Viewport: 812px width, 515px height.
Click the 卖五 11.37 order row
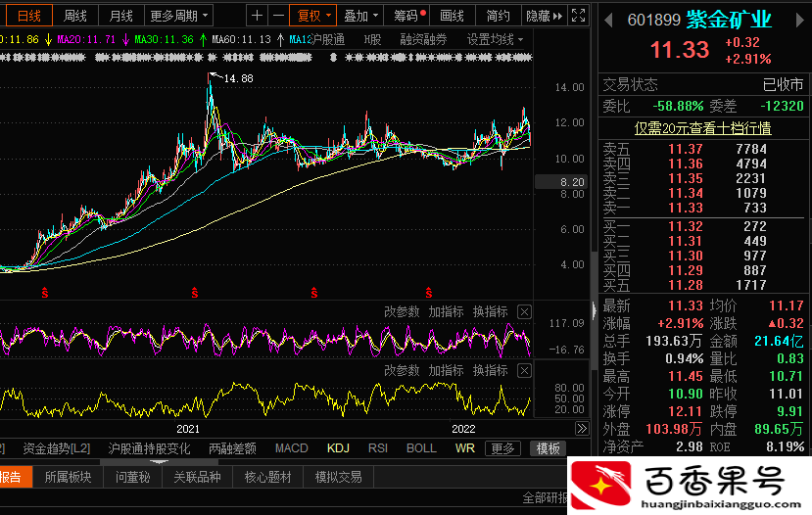tap(703, 149)
